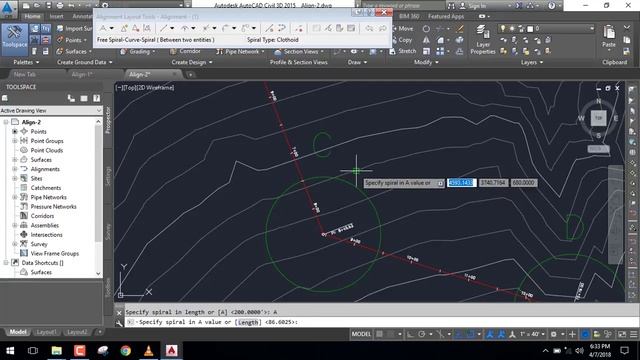The image size is (640, 360).
Task: Click the Delete PI icon in layout tools
Action: [x=135, y=28]
